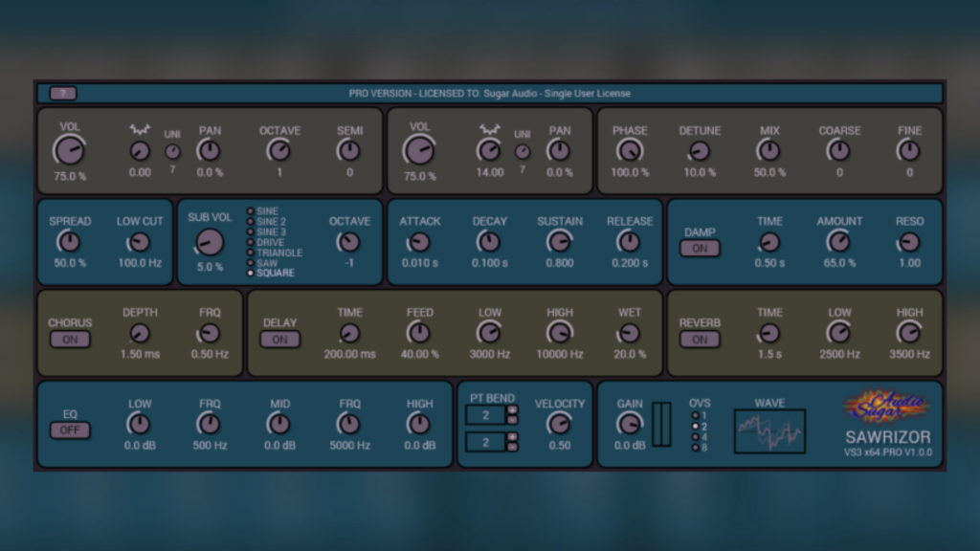The width and height of the screenshot is (980, 551).
Task: Click the WAVE display thumbnail
Action: click(769, 431)
